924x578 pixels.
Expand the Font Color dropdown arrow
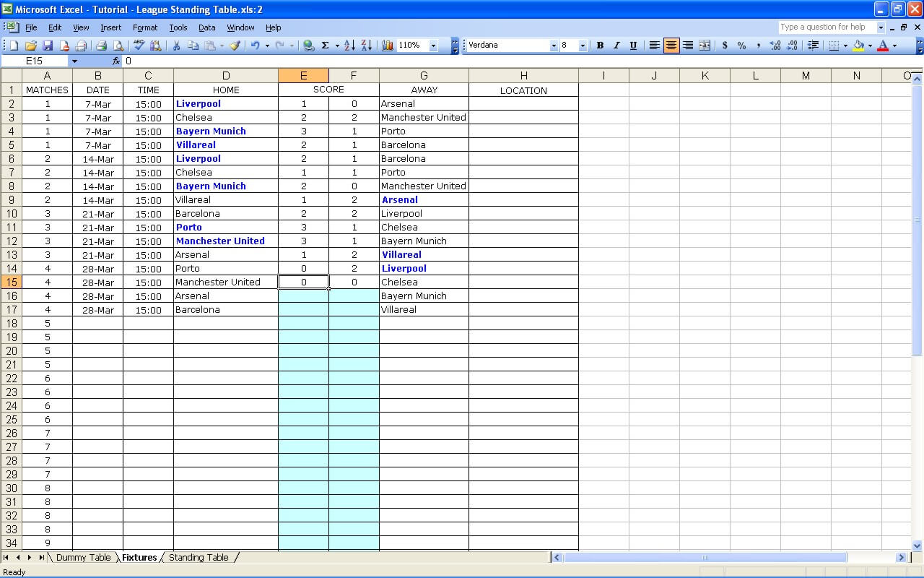click(x=894, y=46)
